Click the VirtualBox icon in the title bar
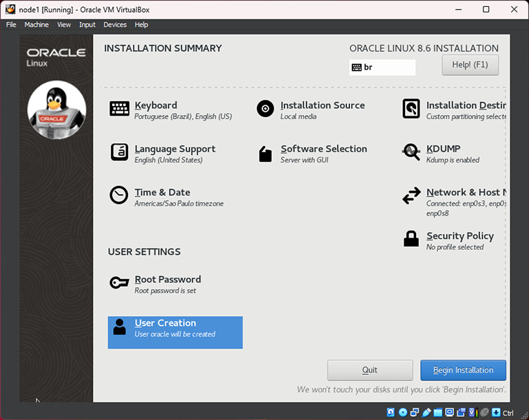The image size is (529, 420). coord(10,9)
